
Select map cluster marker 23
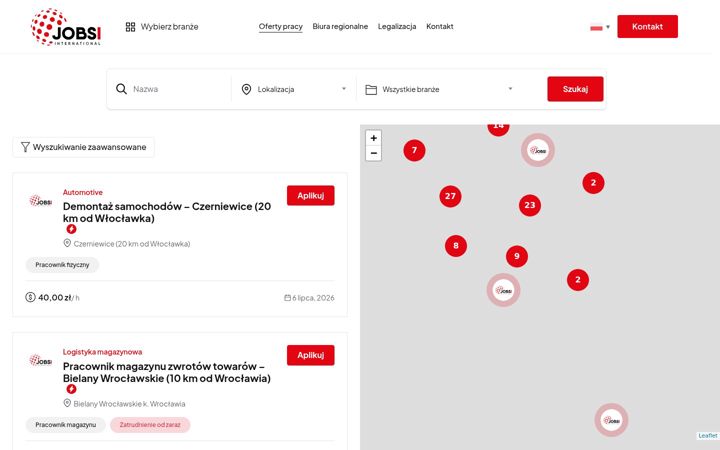pos(530,205)
